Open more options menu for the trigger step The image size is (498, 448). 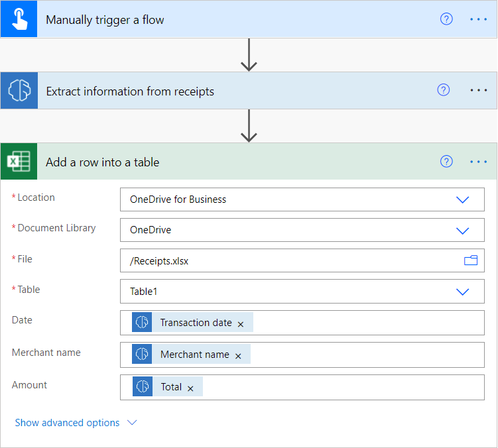[x=479, y=19]
